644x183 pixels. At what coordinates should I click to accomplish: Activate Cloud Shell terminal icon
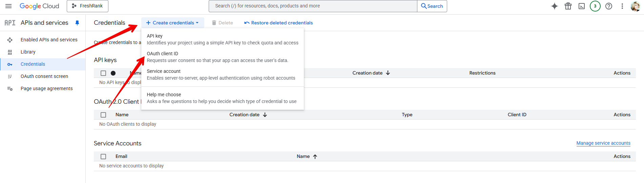pyautogui.click(x=582, y=6)
